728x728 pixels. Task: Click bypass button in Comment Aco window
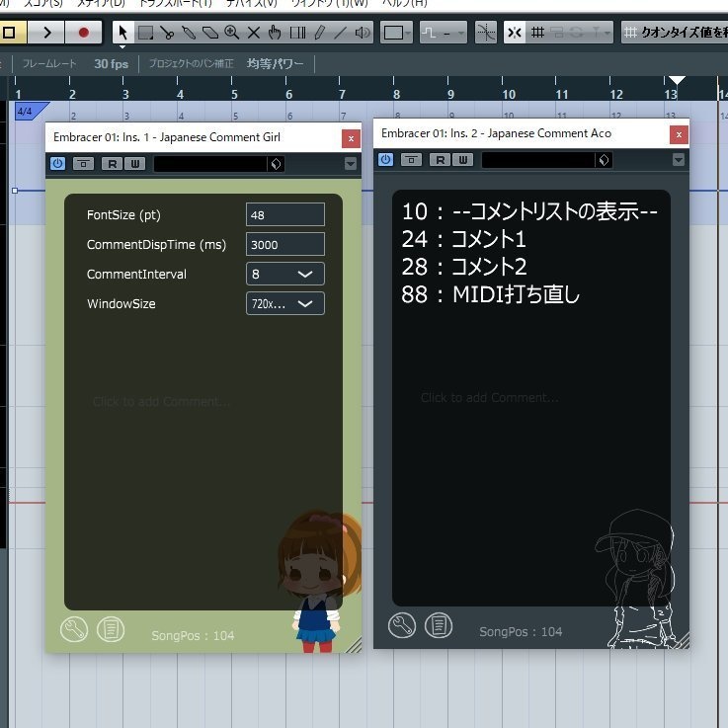click(411, 160)
